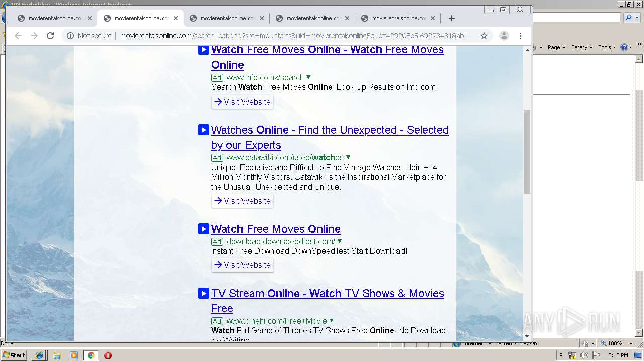Expand arrow next to www.cinehi.com URL
The height and width of the screenshot is (362, 644).
click(x=332, y=321)
